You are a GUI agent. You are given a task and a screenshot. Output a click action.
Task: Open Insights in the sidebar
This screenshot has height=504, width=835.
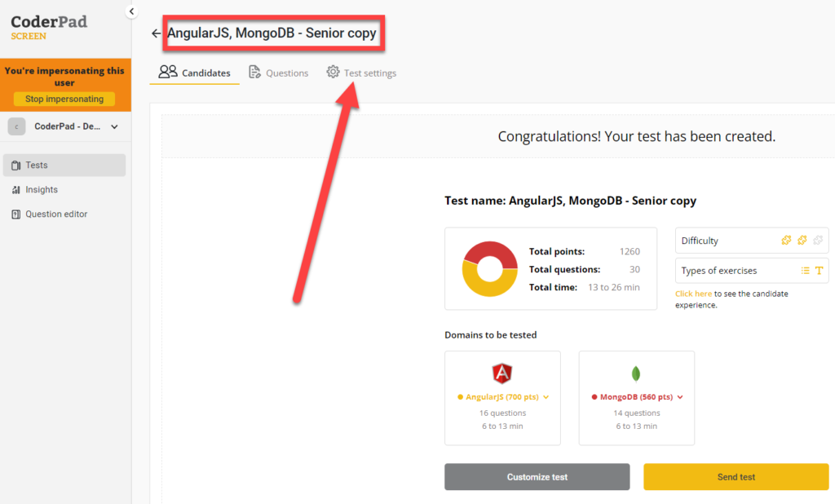pos(41,189)
